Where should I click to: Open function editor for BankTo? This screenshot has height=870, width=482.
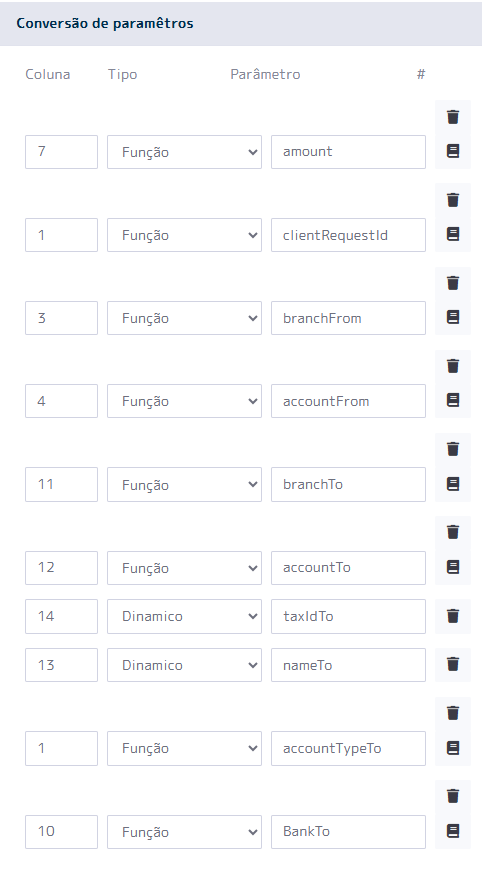click(x=453, y=831)
